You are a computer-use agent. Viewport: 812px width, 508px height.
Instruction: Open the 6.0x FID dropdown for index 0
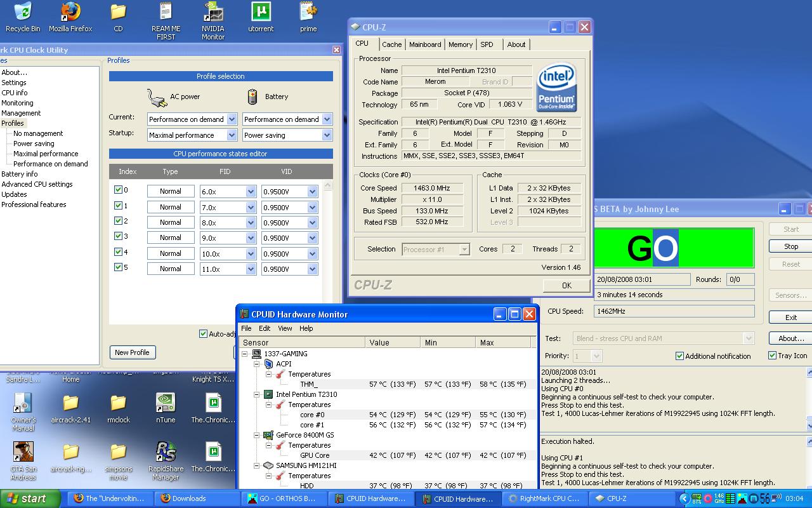click(x=250, y=191)
